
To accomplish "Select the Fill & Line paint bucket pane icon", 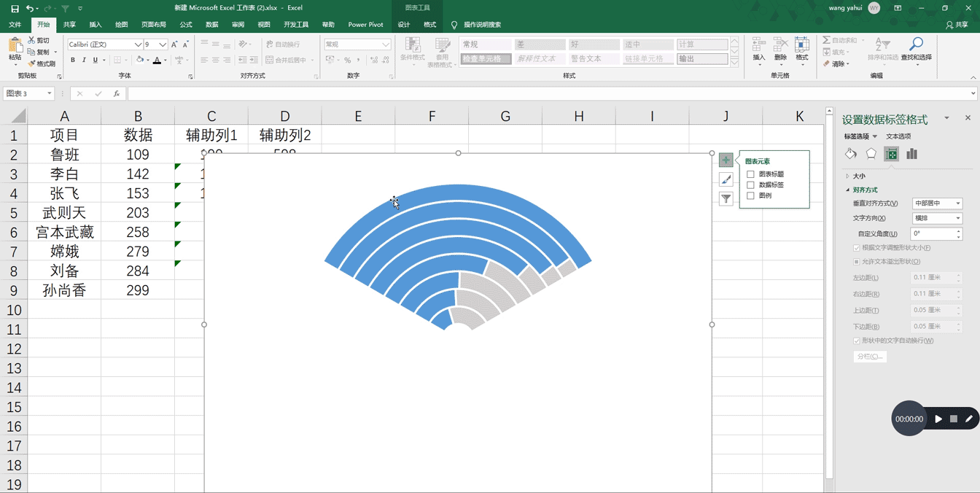I will [x=850, y=154].
